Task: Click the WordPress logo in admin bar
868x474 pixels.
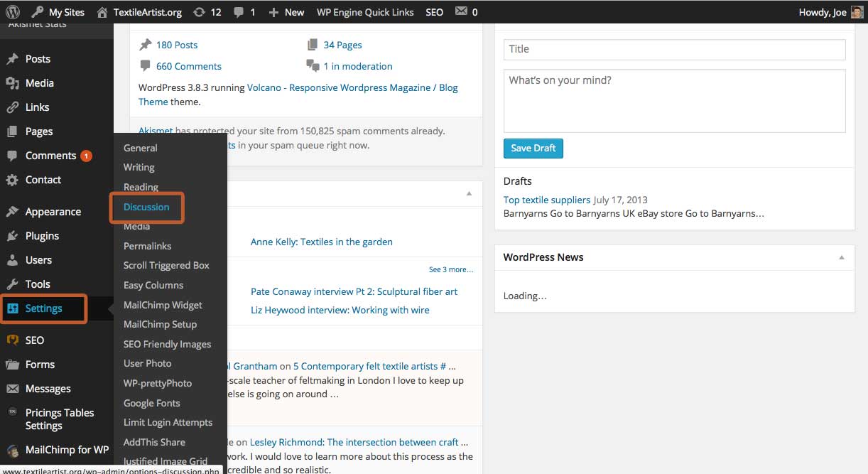Action: 14,12
